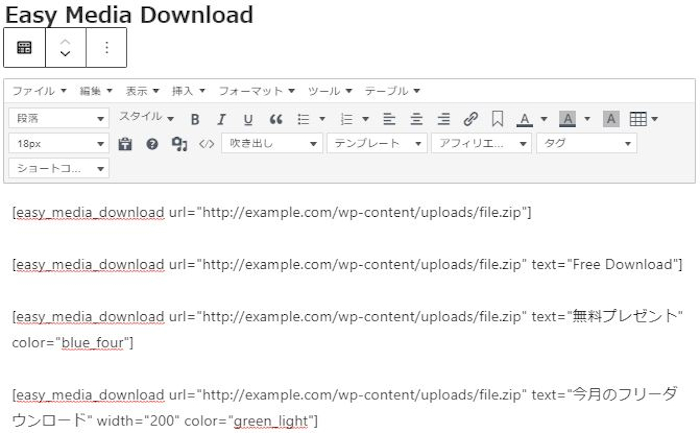Apply the text color
Screen dimensions: 700x433
click(525, 119)
